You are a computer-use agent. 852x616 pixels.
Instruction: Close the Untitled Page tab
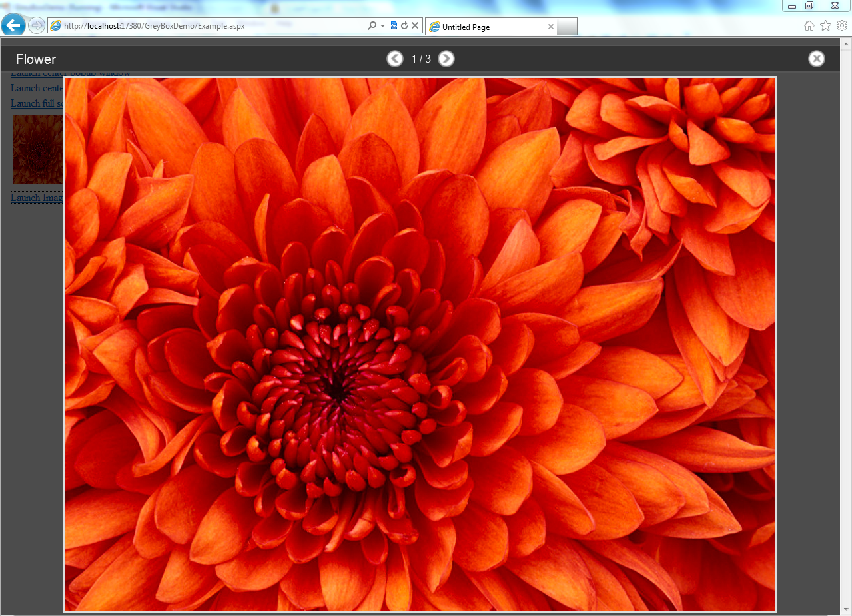pyautogui.click(x=550, y=27)
